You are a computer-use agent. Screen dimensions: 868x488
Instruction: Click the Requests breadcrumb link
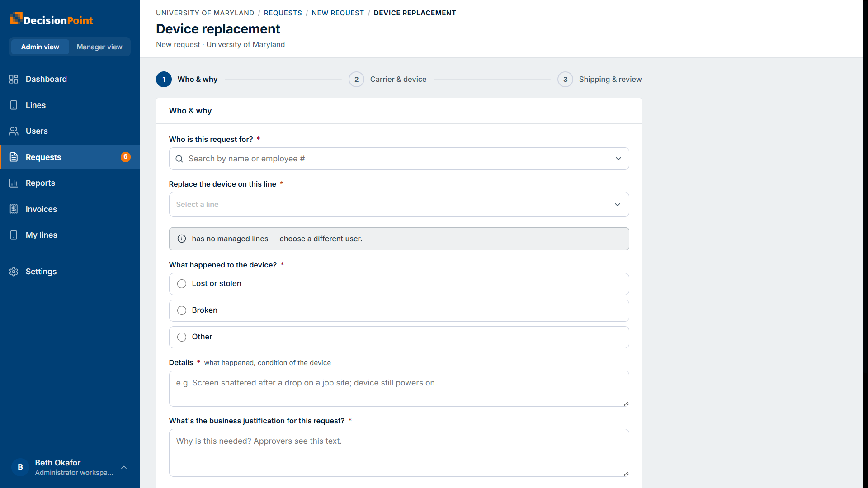(x=283, y=13)
